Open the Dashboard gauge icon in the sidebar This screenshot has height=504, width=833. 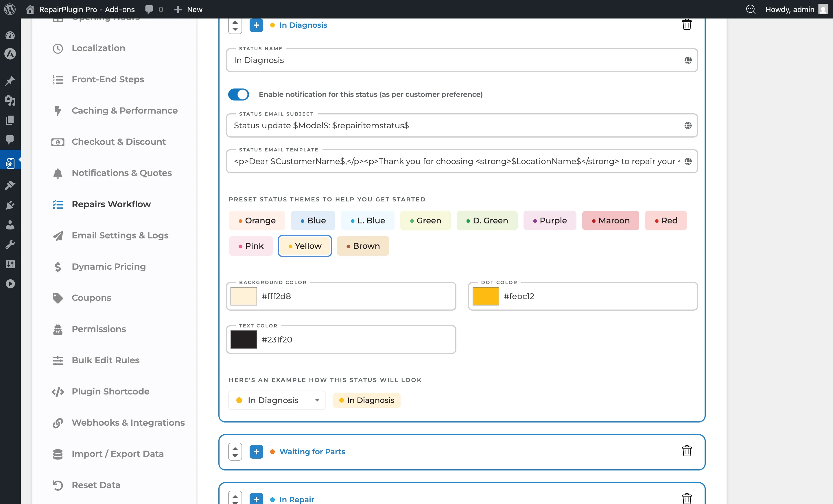[10, 35]
